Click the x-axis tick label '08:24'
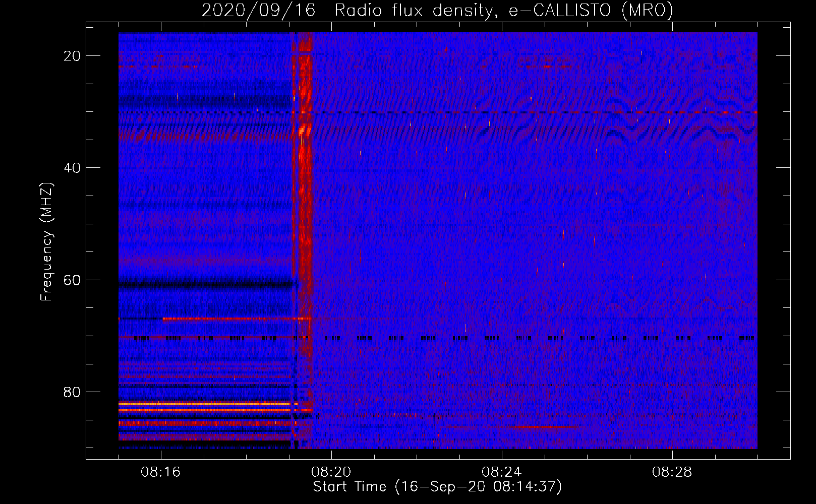The width and height of the screenshot is (816, 504). point(502,472)
